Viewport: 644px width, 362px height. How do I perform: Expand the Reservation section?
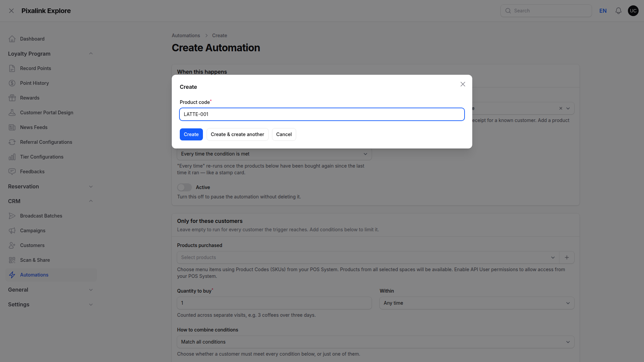pyautogui.click(x=91, y=186)
